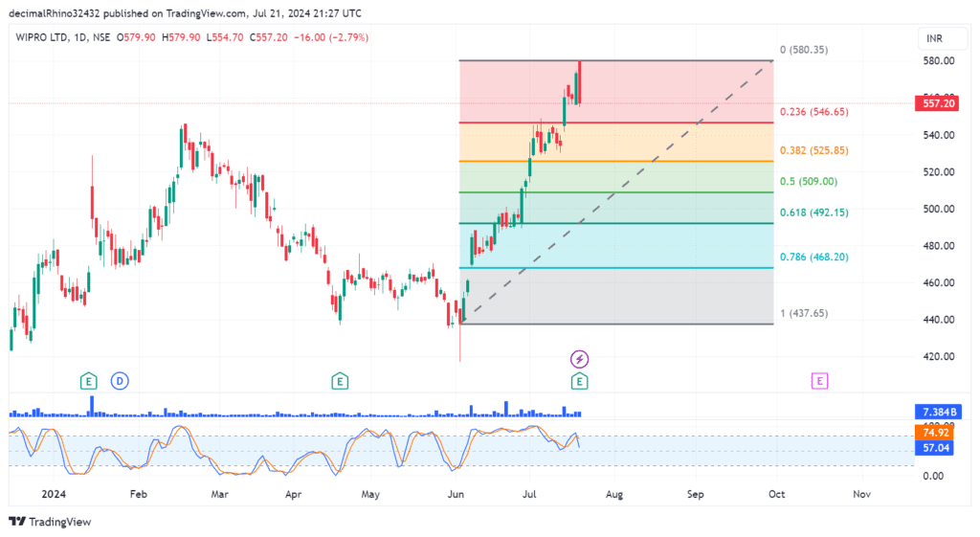Select the 0.236 (546.65) Fibonacci level label
Viewport: 980px width, 537px height.
coord(813,112)
